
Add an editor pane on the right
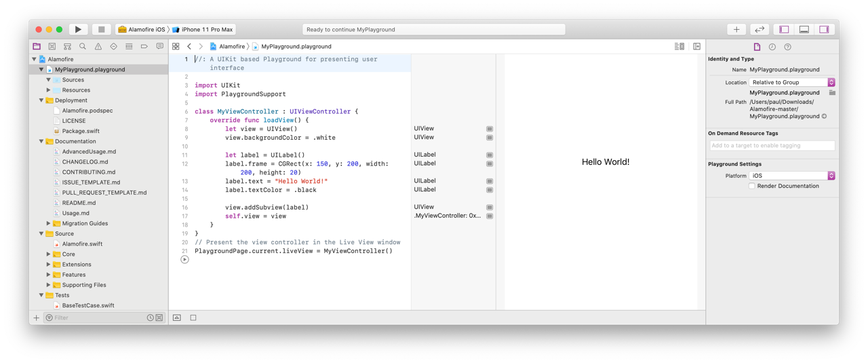tap(696, 46)
